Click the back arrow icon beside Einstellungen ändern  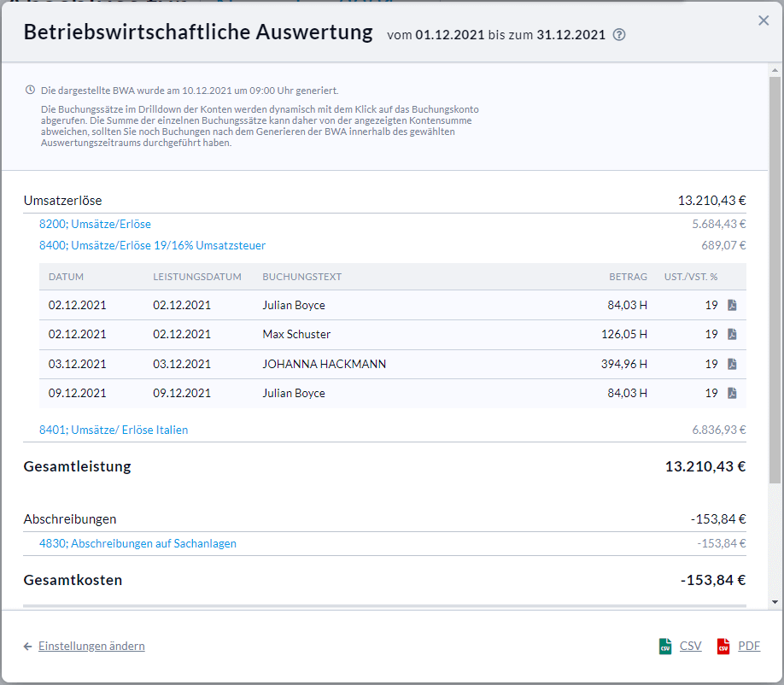[x=28, y=647]
